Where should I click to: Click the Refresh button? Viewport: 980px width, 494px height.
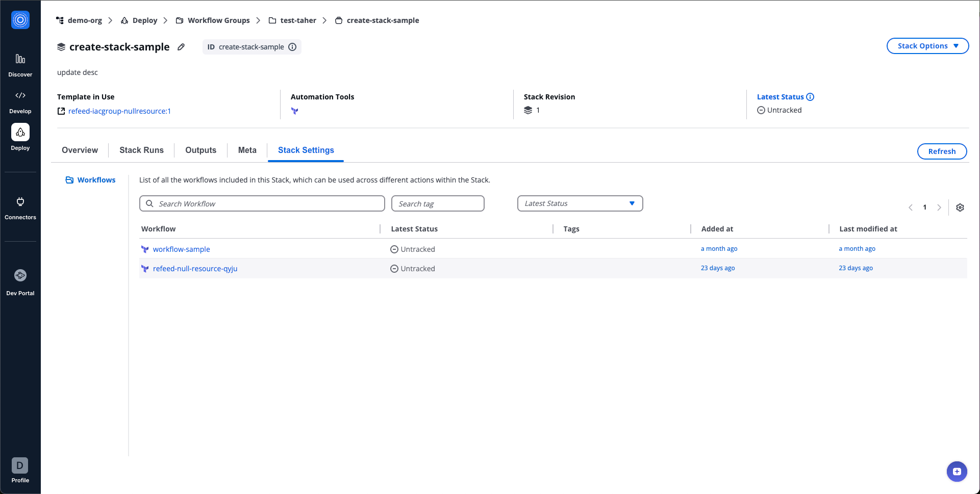click(942, 151)
